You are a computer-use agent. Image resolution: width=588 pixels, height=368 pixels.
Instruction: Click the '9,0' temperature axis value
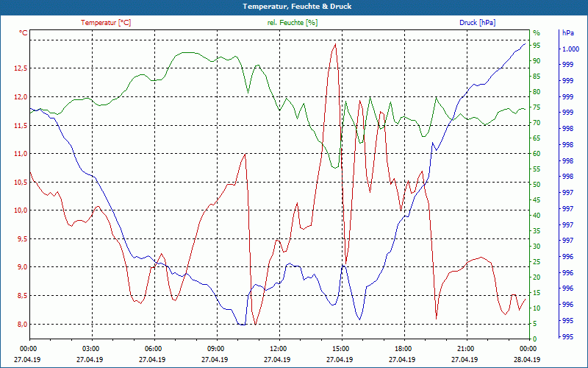[x=23, y=267]
